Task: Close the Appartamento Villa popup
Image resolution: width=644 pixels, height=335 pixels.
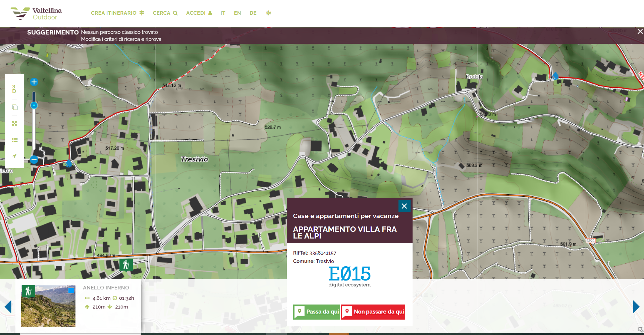Action: click(404, 206)
